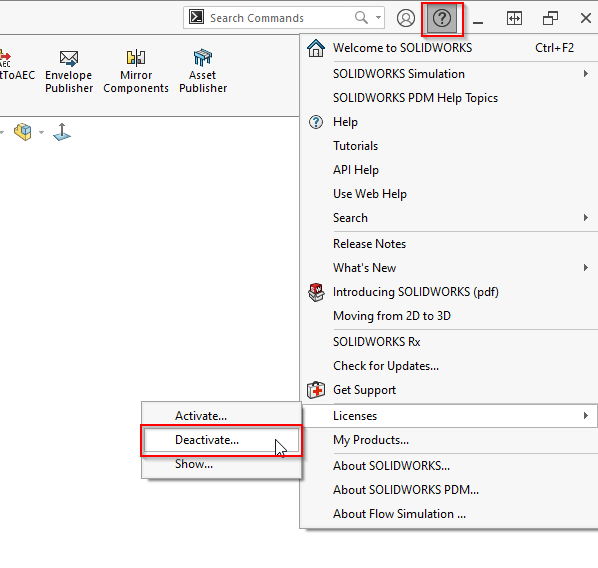598x568 pixels.
Task: Open dropdown arrow beside the cube icon
Action: pyautogui.click(x=42, y=132)
